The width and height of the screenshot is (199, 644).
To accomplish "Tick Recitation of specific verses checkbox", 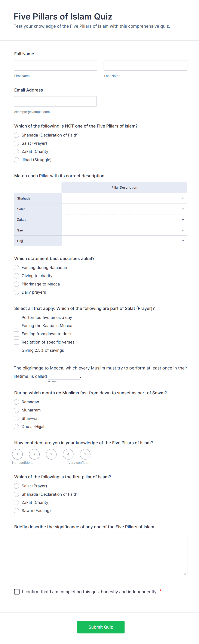I will [x=16, y=342].
